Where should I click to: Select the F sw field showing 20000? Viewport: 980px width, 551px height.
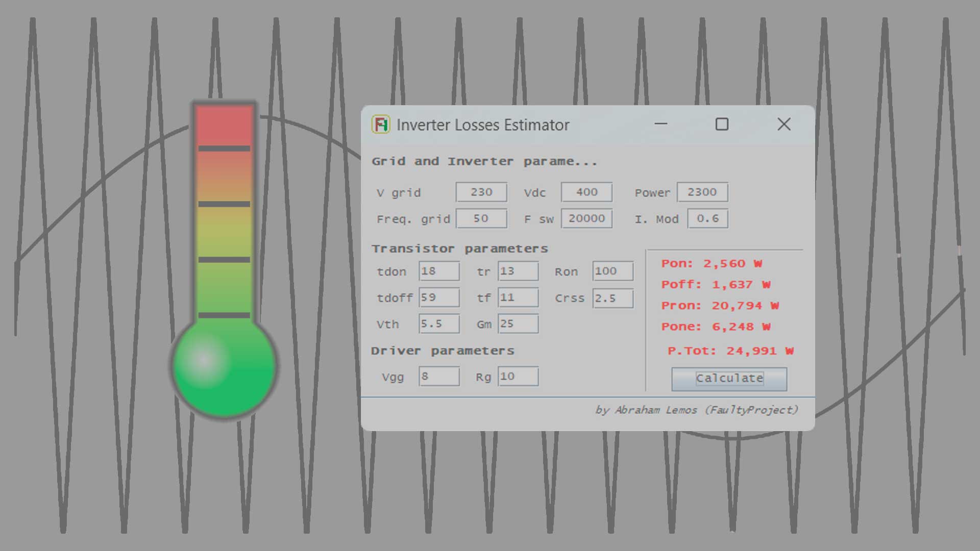[x=586, y=218]
